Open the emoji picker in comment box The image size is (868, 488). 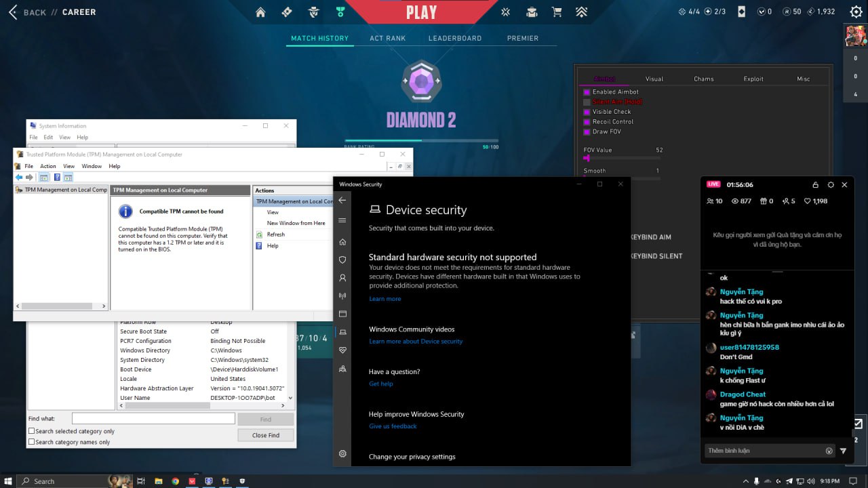[829, 451]
